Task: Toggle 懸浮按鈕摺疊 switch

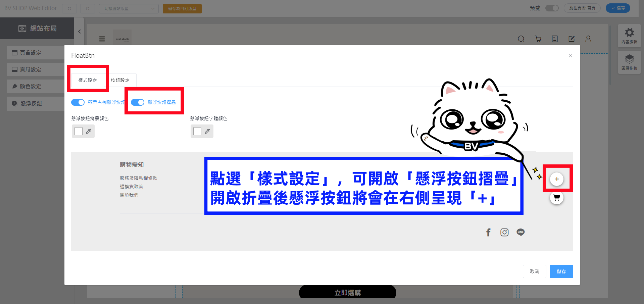Action: pyautogui.click(x=138, y=102)
